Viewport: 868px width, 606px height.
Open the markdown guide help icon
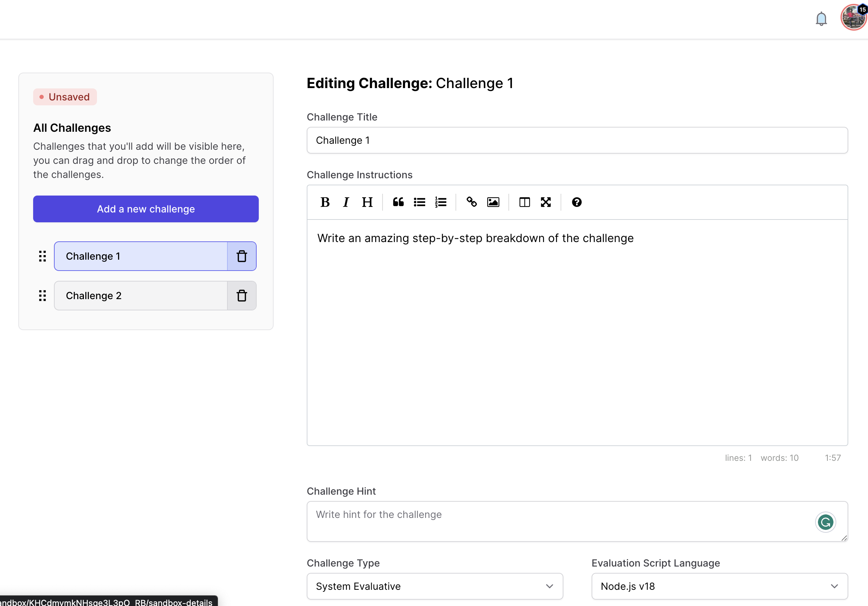tap(576, 202)
